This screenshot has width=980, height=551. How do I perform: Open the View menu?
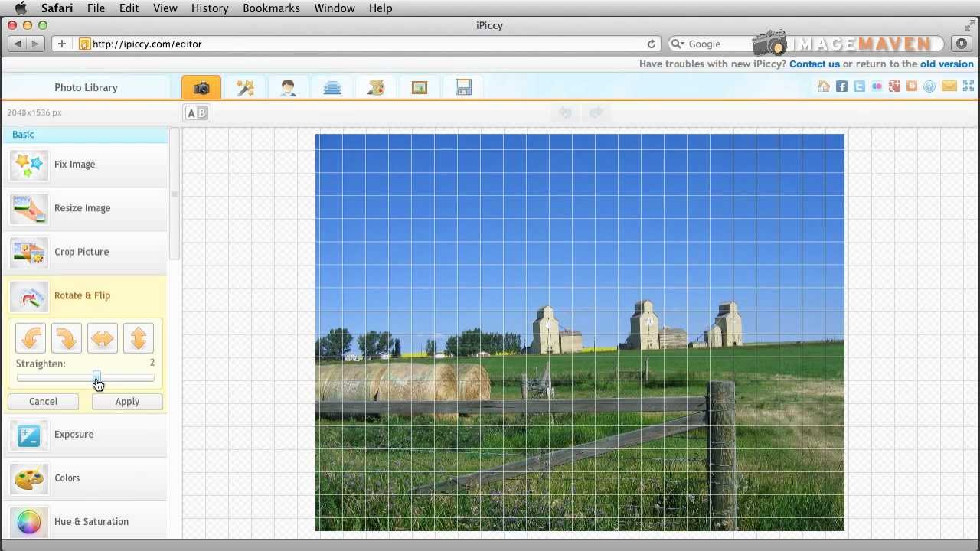(165, 8)
